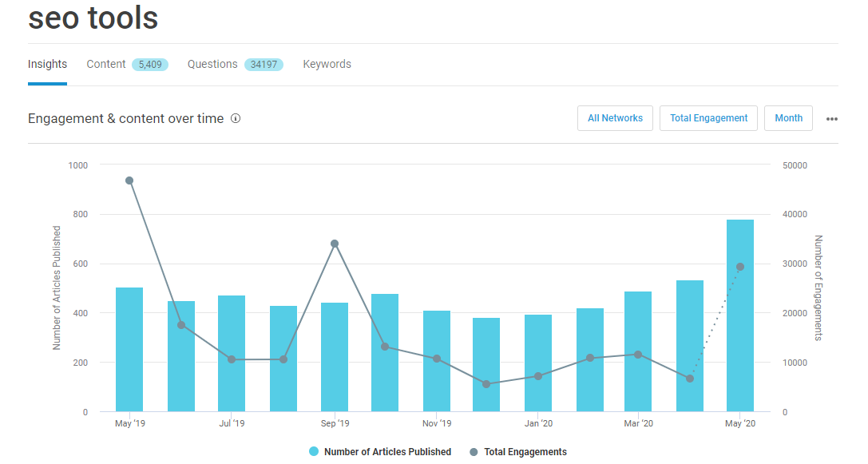The image size is (868, 464).
Task: Open the Month interval dropdown
Action: pos(788,118)
